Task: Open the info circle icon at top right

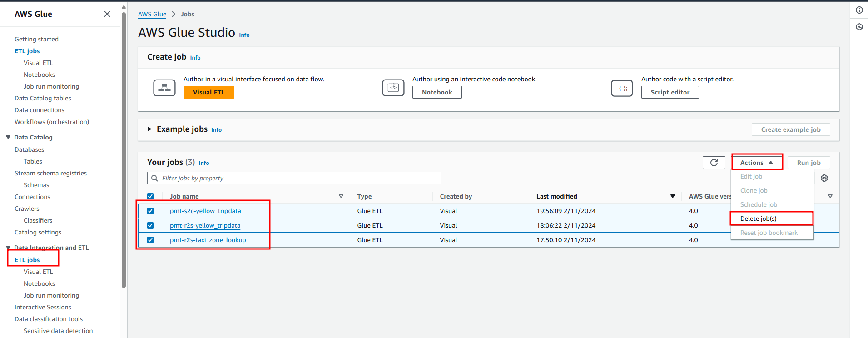Action: click(x=859, y=10)
